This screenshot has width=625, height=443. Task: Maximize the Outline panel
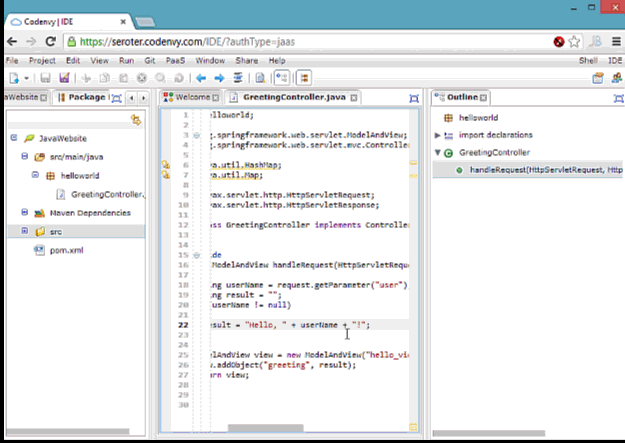point(619,98)
